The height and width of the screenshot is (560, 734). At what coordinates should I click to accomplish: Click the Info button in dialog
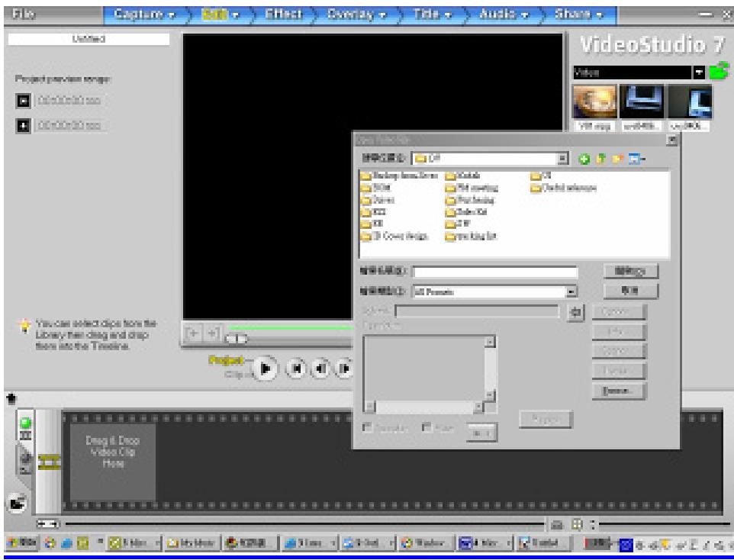tap(619, 332)
